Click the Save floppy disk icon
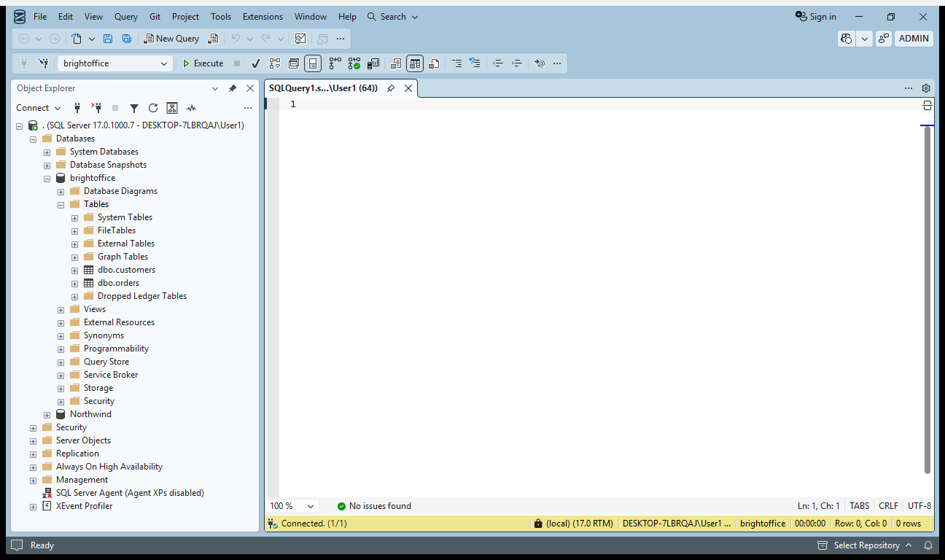The image size is (945, 560). click(x=108, y=39)
